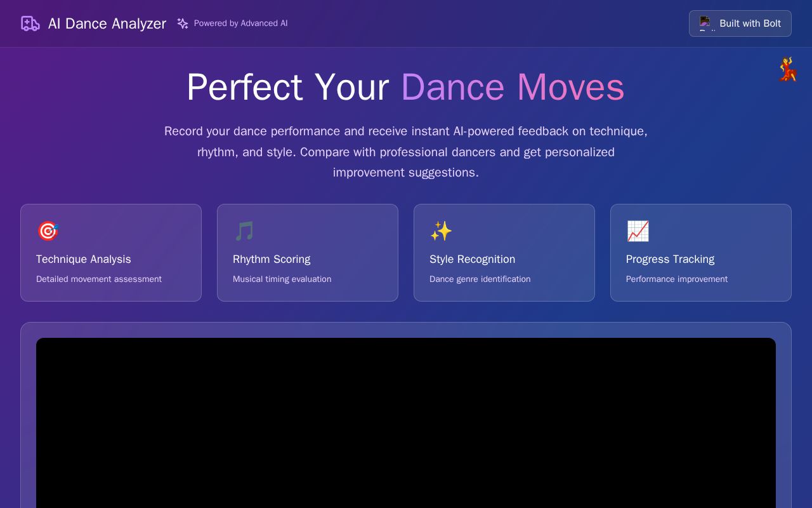This screenshot has height=508, width=812.
Task: Click the paragraph starting 'Record your dance performance'
Action: coord(406,152)
